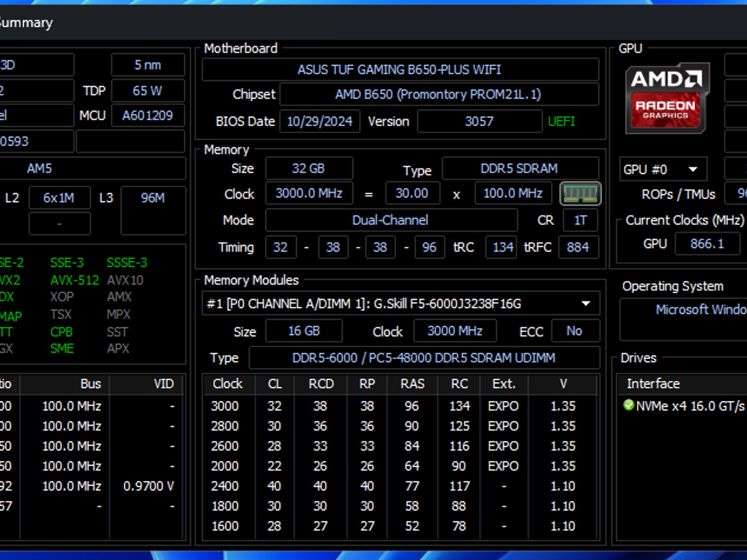Image resolution: width=747 pixels, height=560 pixels.
Task: Click the AVX-512 feature label
Action: [x=74, y=280]
